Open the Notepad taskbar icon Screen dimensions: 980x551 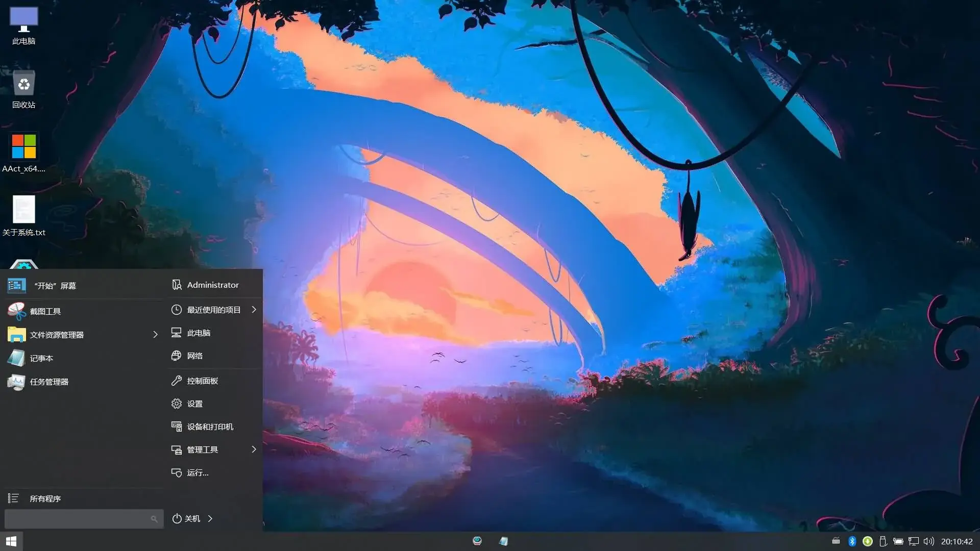click(x=503, y=541)
